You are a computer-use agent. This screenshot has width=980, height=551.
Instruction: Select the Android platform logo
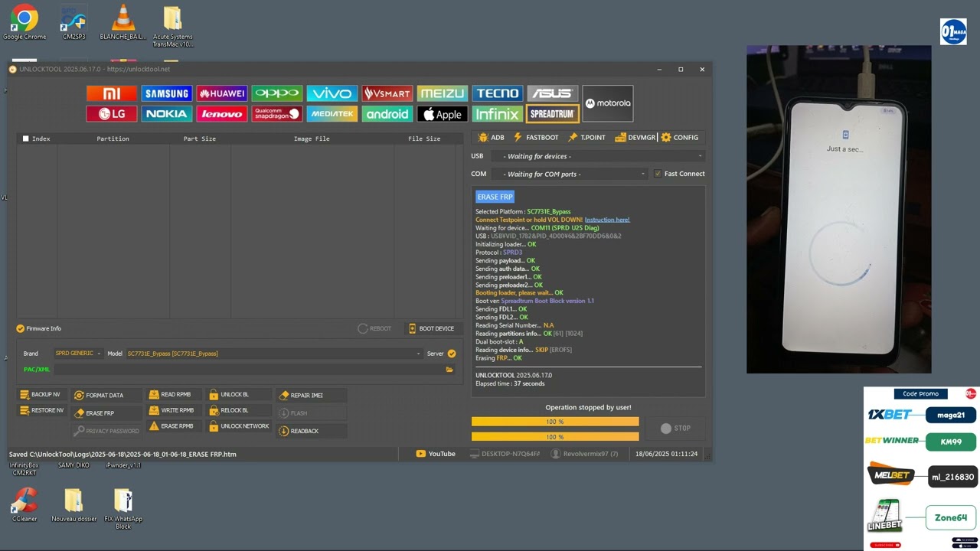click(387, 114)
